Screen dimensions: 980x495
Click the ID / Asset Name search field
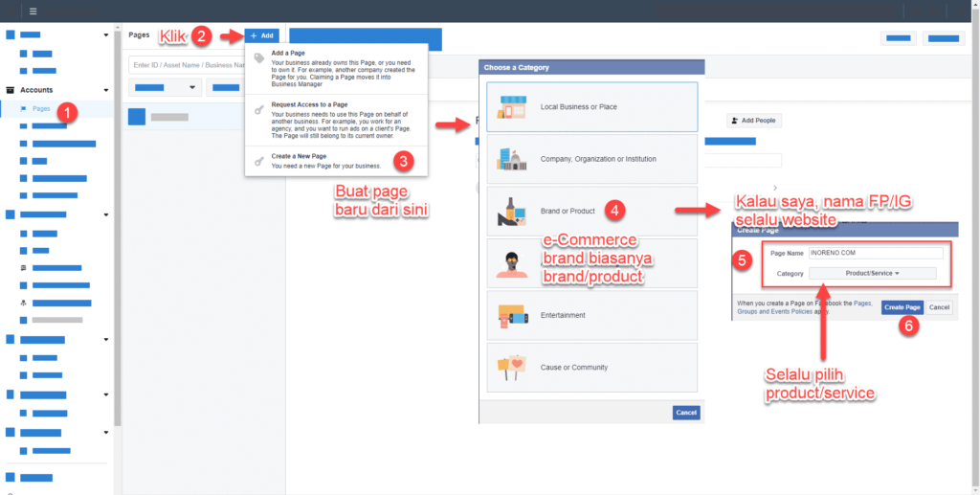point(186,65)
